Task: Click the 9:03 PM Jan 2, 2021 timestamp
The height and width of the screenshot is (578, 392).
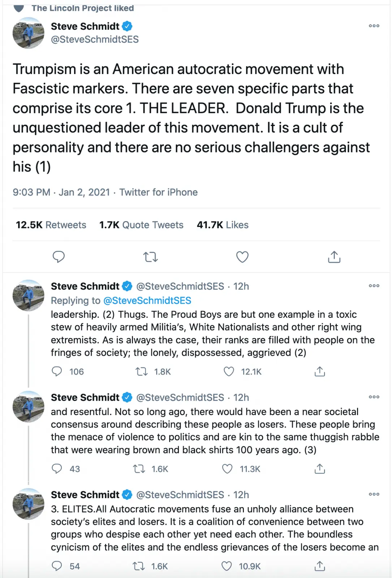Action: 61,192
